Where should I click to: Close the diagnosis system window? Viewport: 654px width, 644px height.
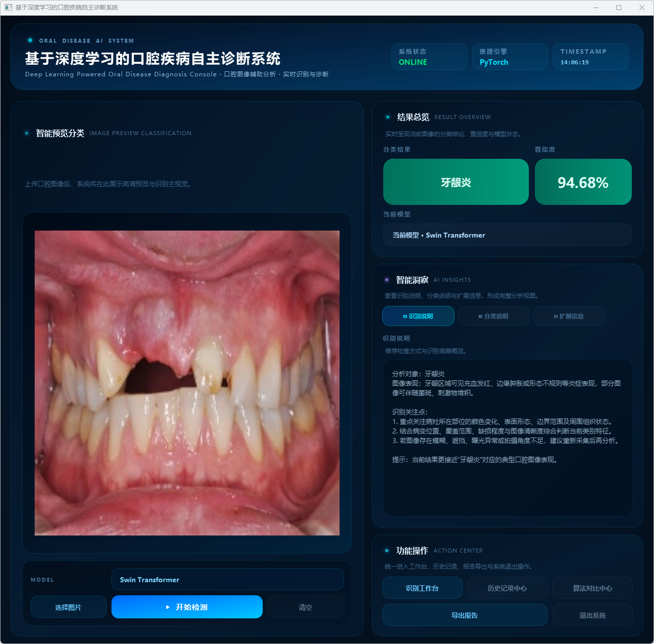(x=641, y=8)
